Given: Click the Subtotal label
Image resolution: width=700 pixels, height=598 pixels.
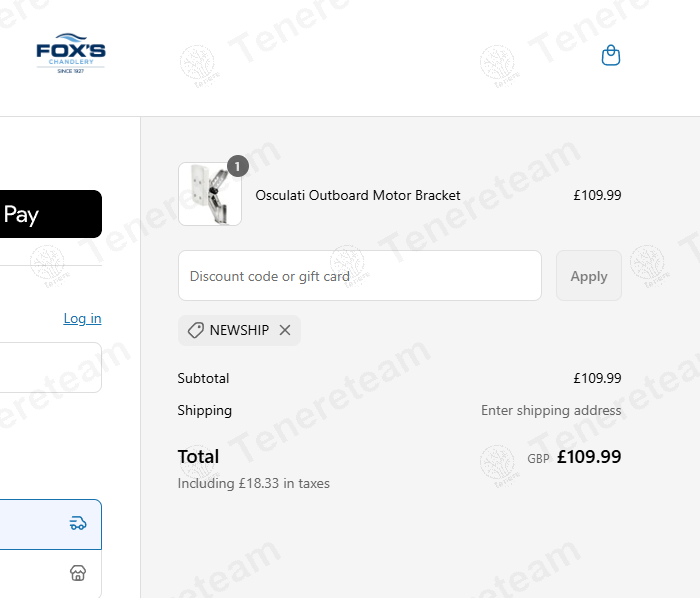Looking at the screenshot, I should click(x=203, y=378).
